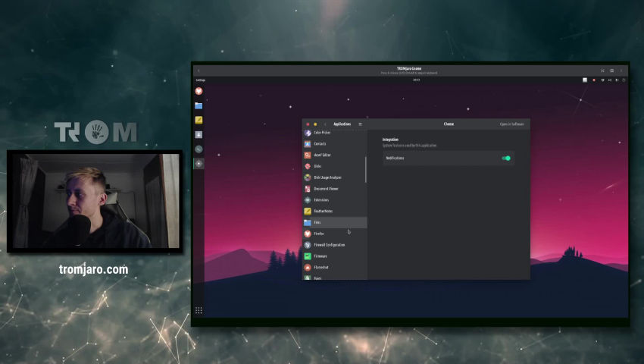Open Disk Usage Analyzer settings entry
This screenshot has height=364, width=644.
(327, 177)
